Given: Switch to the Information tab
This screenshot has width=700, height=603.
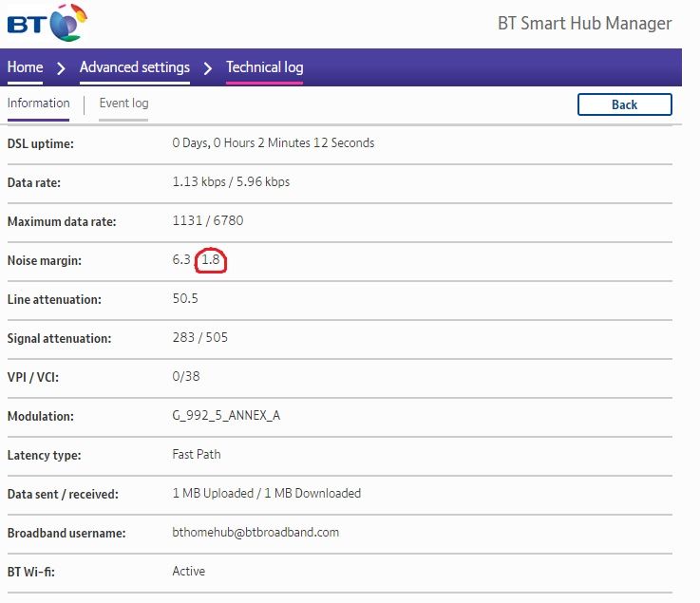Looking at the screenshot, I should [38, 104].
